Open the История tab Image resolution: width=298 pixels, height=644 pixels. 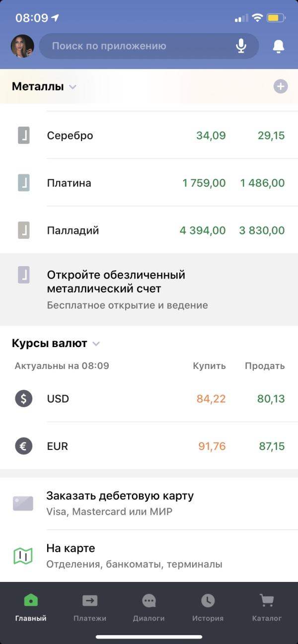(x=208, y=608)
